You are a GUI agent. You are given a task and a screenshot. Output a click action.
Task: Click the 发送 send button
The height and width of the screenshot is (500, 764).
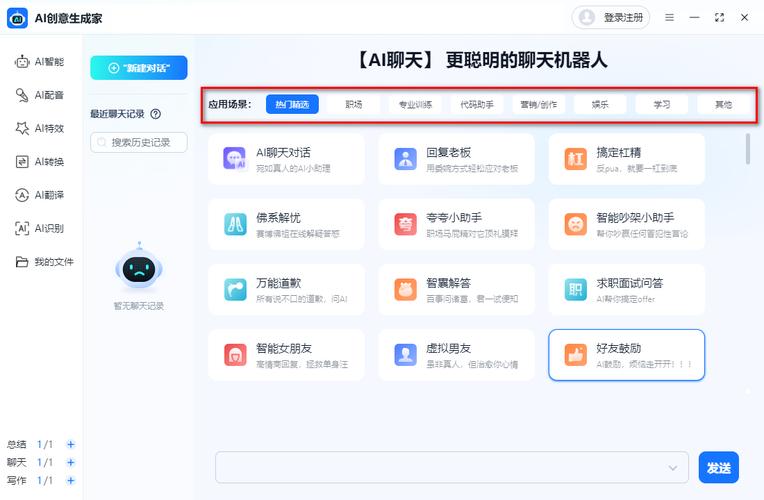(x=719, y=468)
